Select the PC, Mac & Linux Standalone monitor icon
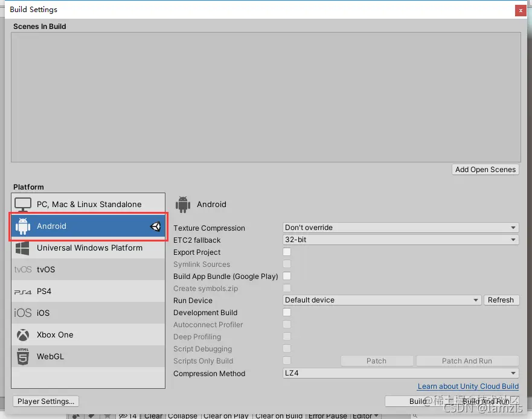The width and height of the screenshot is (532, 419). click(x=23, y=205)
